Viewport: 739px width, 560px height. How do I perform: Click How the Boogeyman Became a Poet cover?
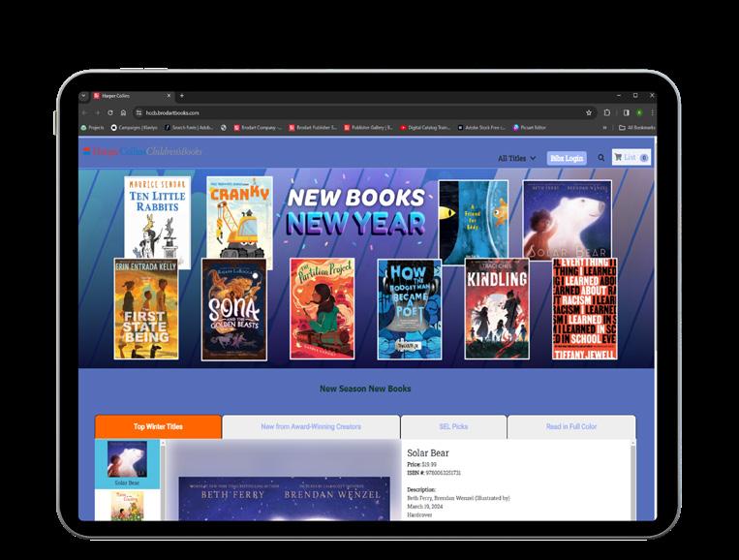pos(410,309)
